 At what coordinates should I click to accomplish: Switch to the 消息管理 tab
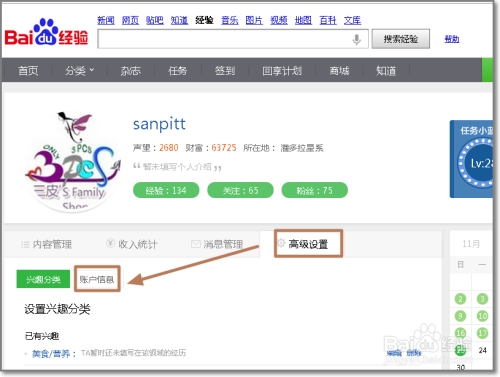217,244
